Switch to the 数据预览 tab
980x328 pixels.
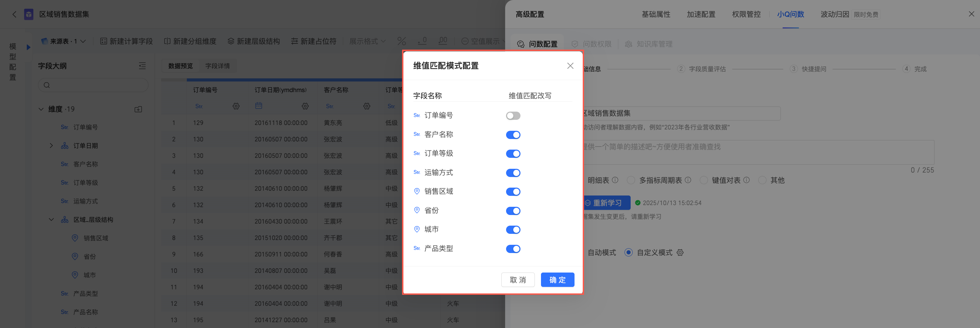click(x=181, y=66)
